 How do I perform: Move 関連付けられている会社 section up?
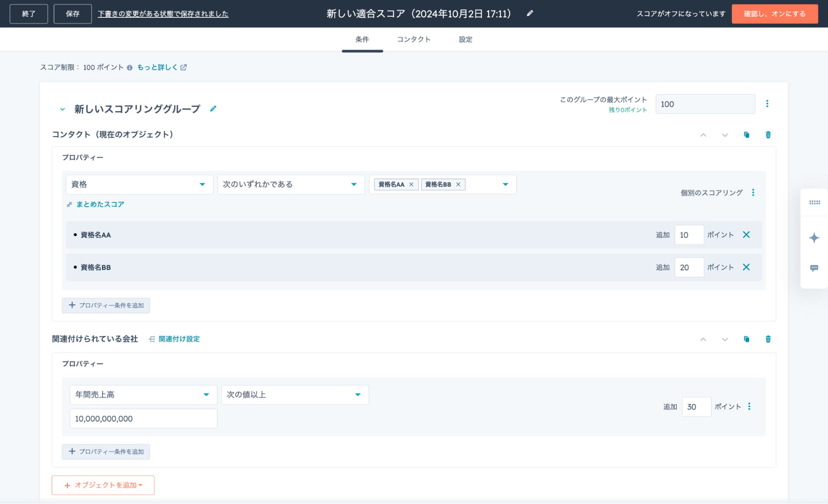tap(703, 339)
